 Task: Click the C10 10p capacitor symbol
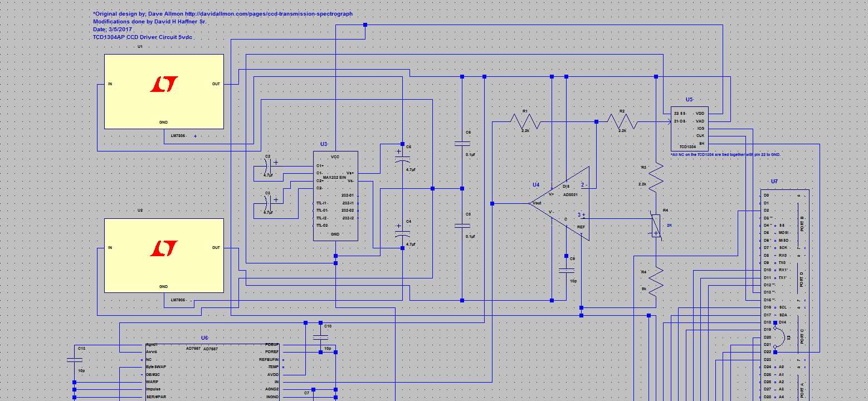[x=320, y=338]
